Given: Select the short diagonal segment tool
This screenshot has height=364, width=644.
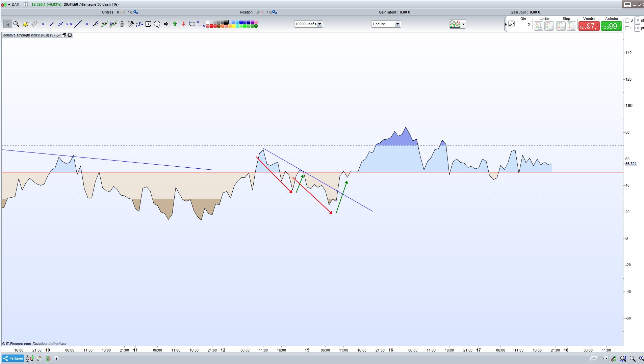Looking at the screenshot, I should tap(52, 24).
